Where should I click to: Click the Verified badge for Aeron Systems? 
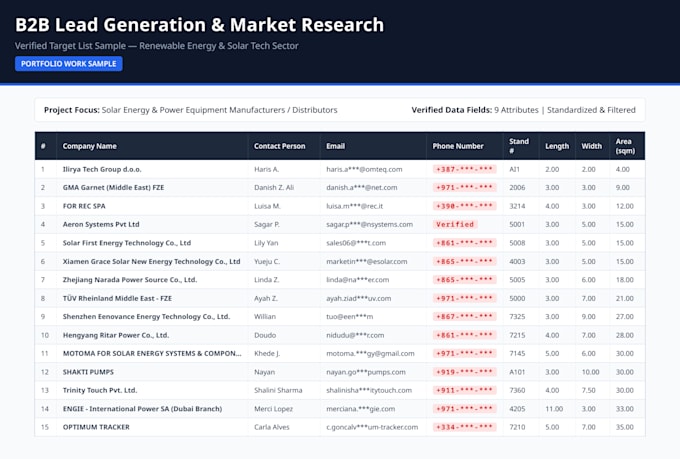coord(455,224)
